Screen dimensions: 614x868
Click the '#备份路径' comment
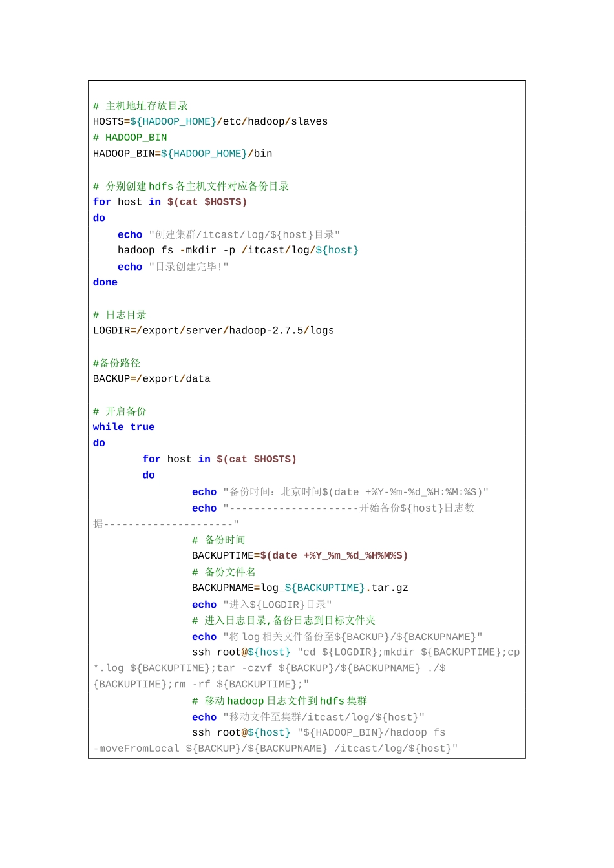[x=116, y=363]
